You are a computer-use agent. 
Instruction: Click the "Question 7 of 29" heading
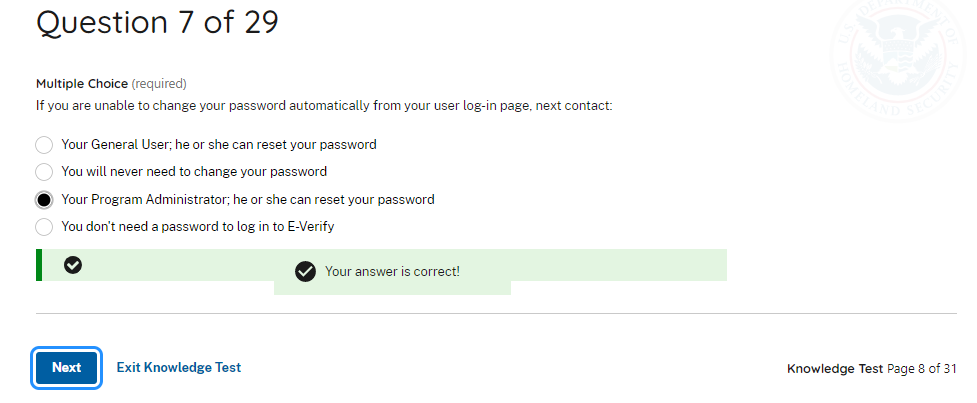[157, 23]
